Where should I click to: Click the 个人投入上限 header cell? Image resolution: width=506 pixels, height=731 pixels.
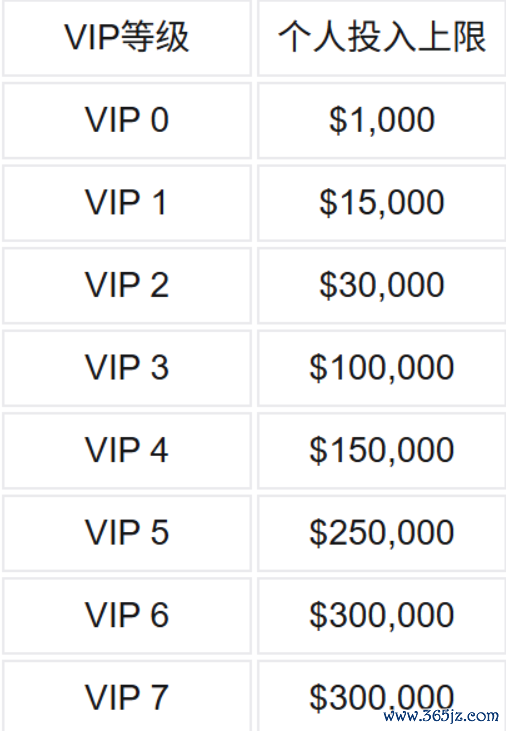pos(381,37)
